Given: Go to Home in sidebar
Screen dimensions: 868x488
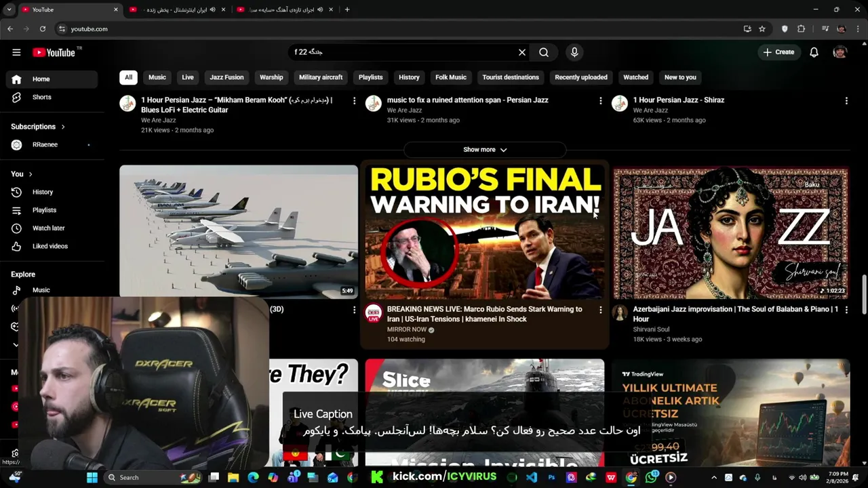Looking at the screenshot, I should [x=52, y=79].
